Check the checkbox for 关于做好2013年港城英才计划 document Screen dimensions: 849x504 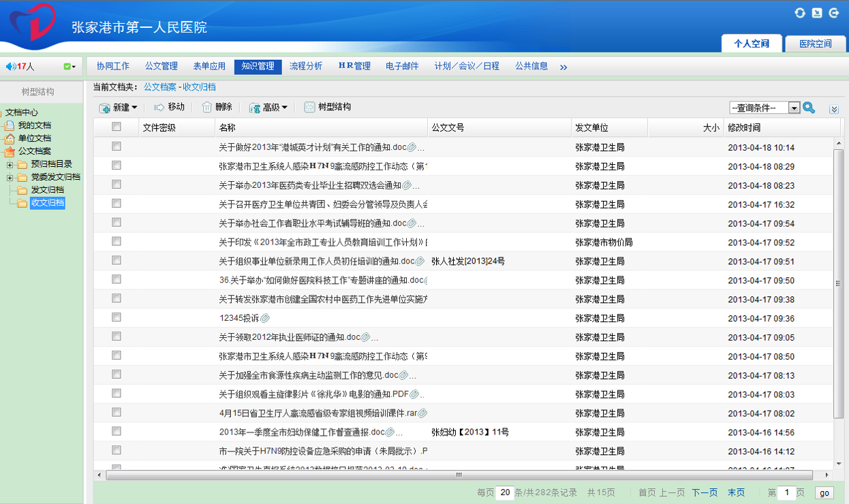[x=116, y=146]
